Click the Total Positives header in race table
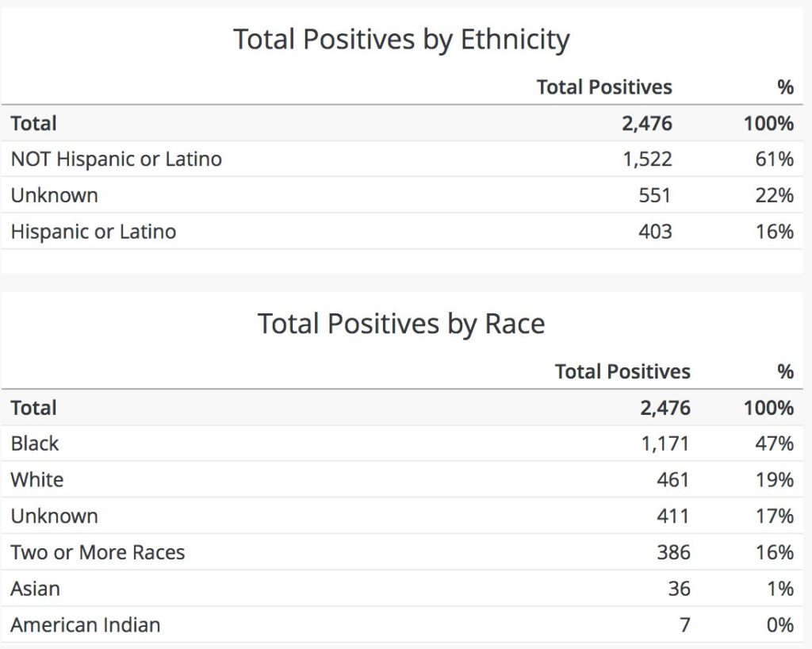 click(x=622, y=371)
